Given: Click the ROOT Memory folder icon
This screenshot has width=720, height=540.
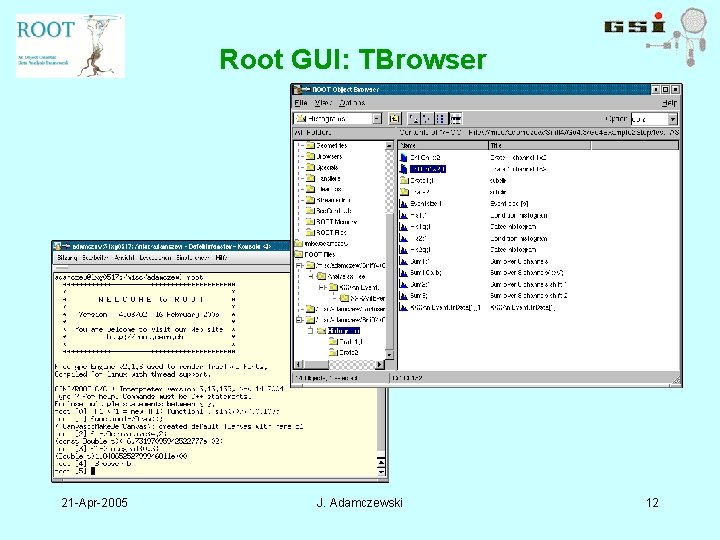Looking at the screenshot, I should point(310,221).
